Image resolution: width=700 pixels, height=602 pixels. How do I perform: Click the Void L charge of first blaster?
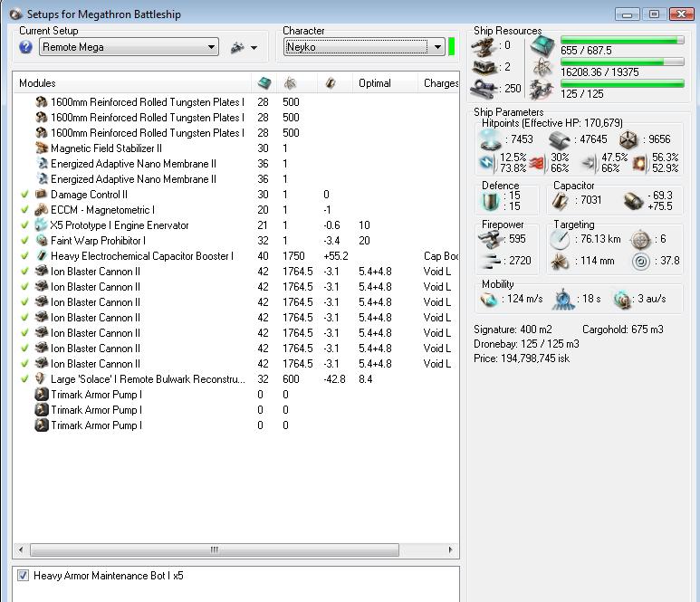[x=437, y=272]
